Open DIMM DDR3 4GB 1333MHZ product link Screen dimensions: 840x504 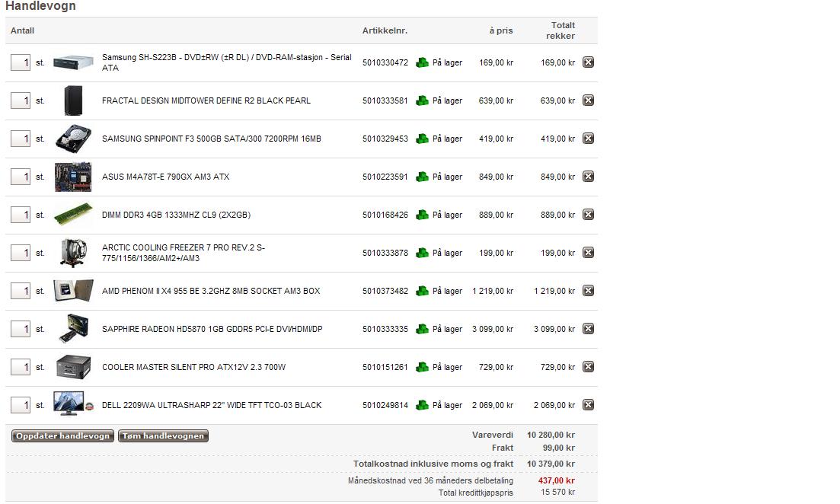[x=176, y=215]
